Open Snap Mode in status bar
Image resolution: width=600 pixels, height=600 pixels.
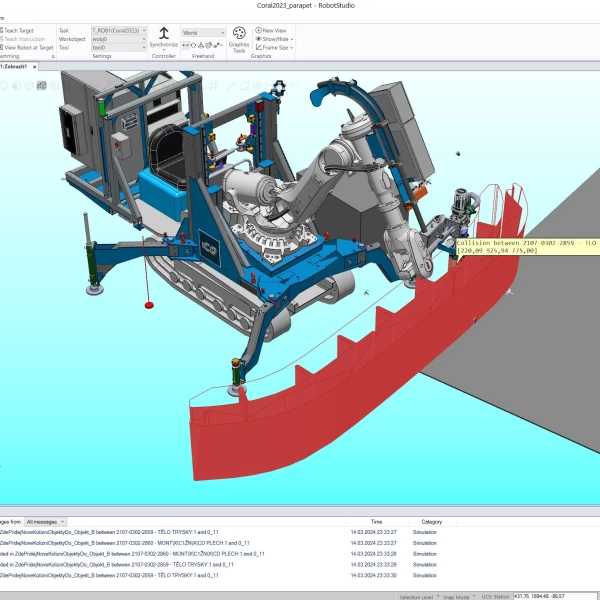[458, 597]
